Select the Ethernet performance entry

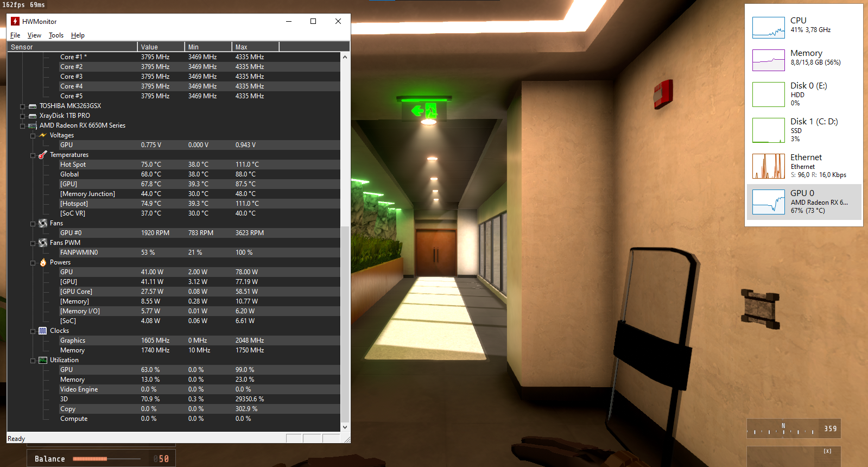pyautogui.click(x=804, y=166)
